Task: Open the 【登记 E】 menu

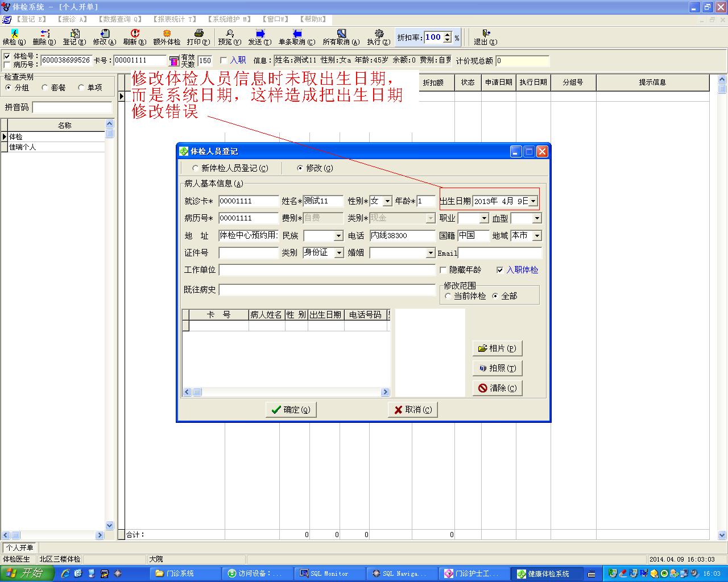Action: pos(31,19)
